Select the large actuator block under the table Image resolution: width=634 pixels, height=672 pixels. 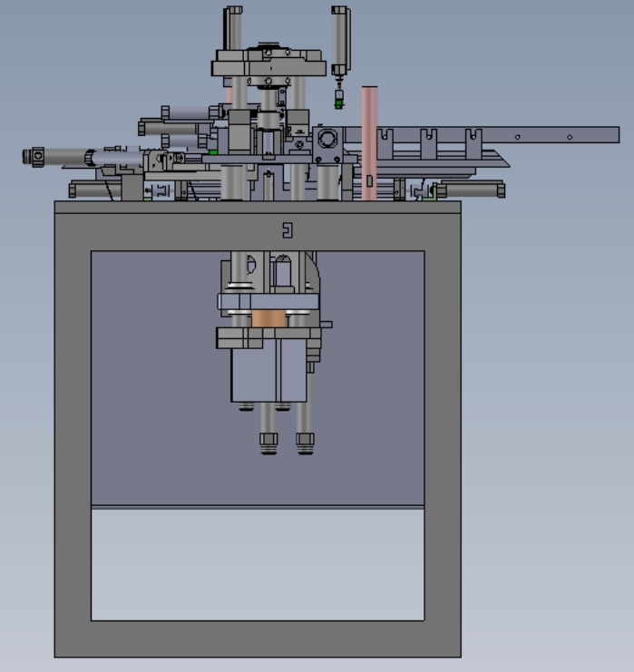coord(268,369)
